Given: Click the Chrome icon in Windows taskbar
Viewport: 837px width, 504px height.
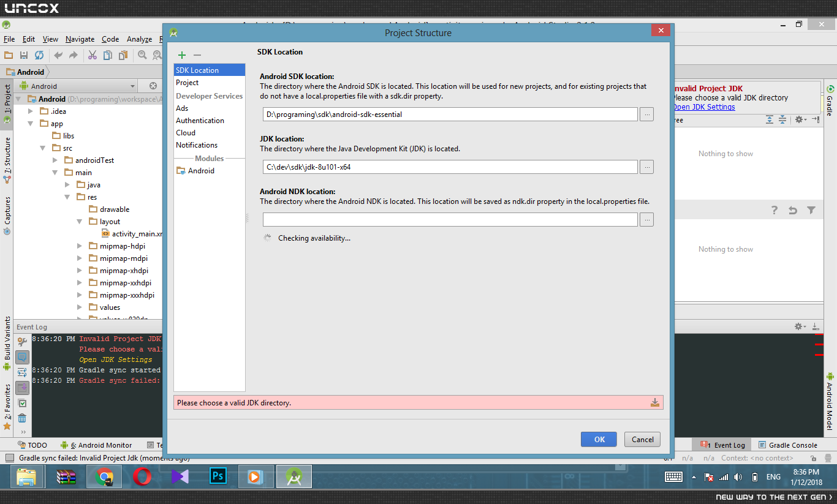Looking at the screenshot, I should [x=104, y=476].
